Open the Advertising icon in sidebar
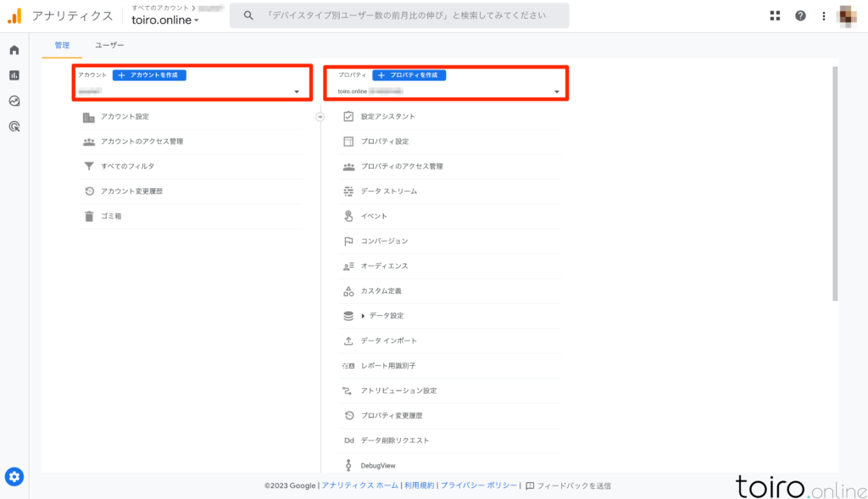This screenshot has height=499, width=868. pyautogui.click(x=14, y=126)
